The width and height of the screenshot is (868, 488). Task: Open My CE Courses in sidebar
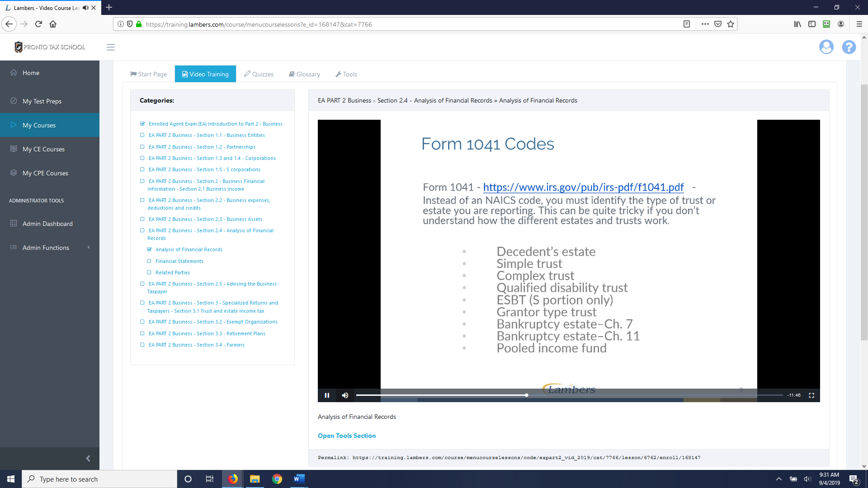43,149
